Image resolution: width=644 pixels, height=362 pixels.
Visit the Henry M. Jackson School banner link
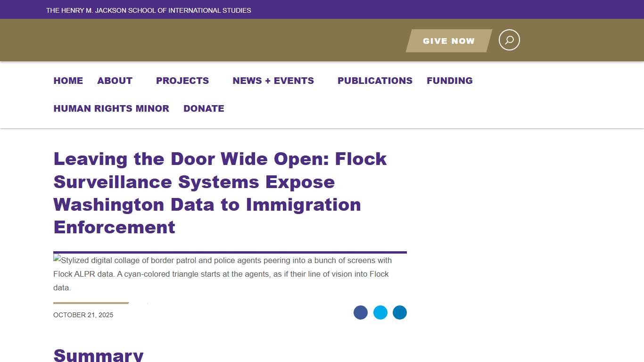coord(149,10)
